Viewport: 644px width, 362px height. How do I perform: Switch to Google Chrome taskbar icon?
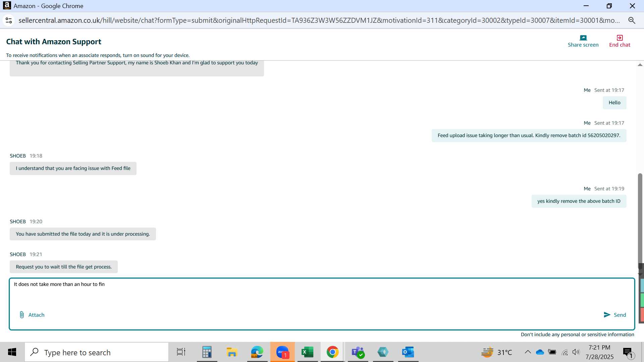[x=332, y=352]
